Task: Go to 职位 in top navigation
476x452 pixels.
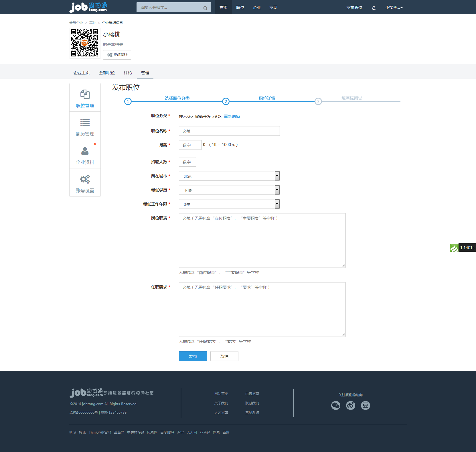Action: point(240,7)
